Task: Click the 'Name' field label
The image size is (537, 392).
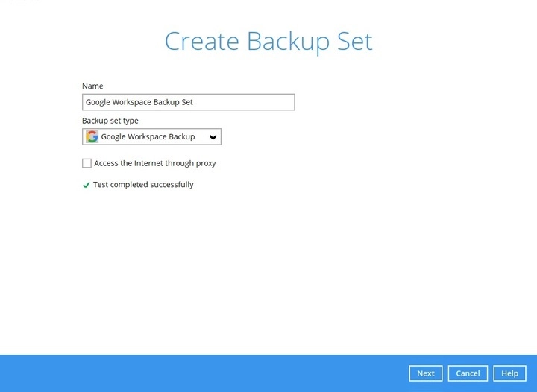Action: 92,86
